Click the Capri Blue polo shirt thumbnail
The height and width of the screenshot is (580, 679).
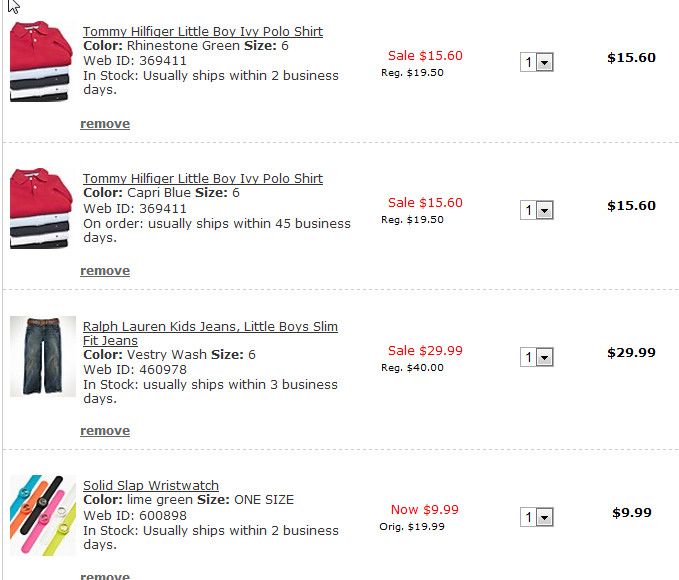42,209
